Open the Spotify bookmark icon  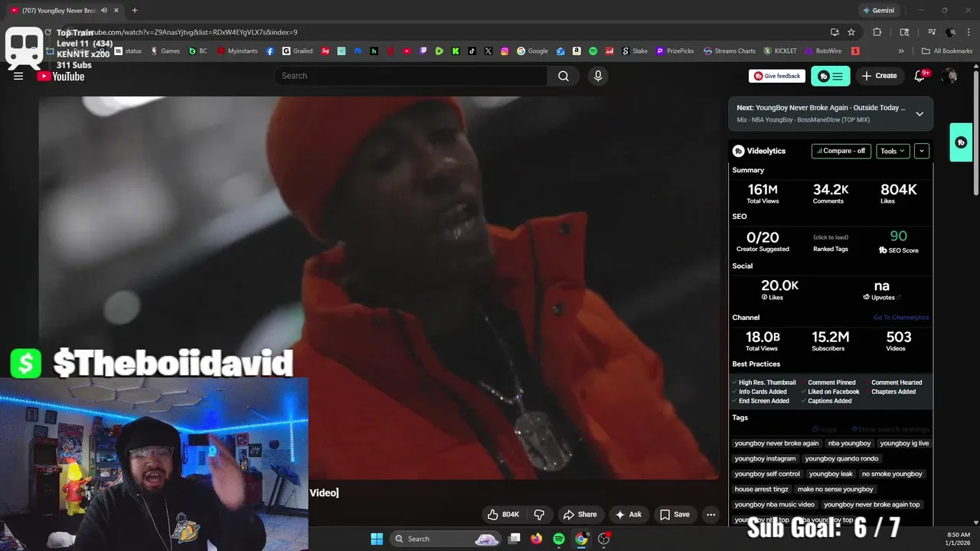click(x=593, y=51)
